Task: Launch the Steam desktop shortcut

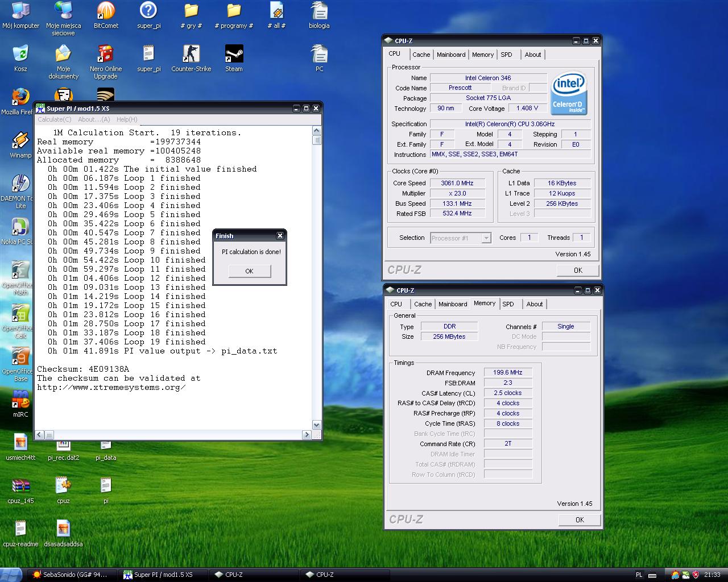Action: coord(234,59)
